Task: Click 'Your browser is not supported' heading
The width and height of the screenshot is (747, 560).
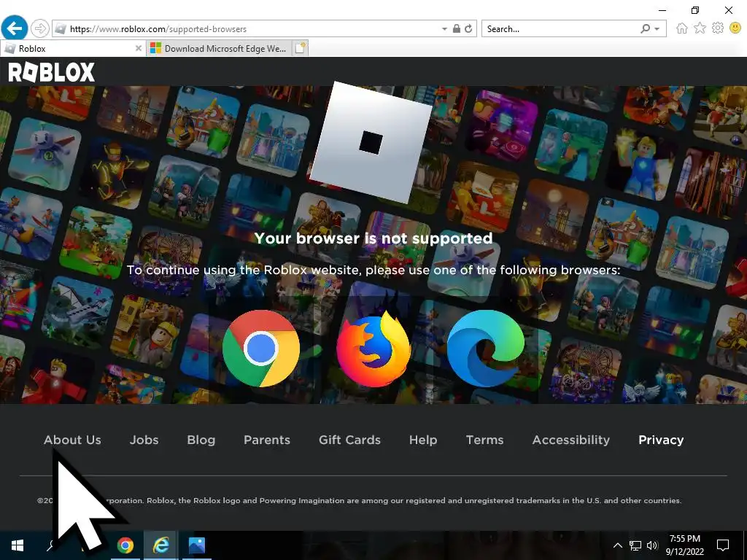Action: (373, 238)
